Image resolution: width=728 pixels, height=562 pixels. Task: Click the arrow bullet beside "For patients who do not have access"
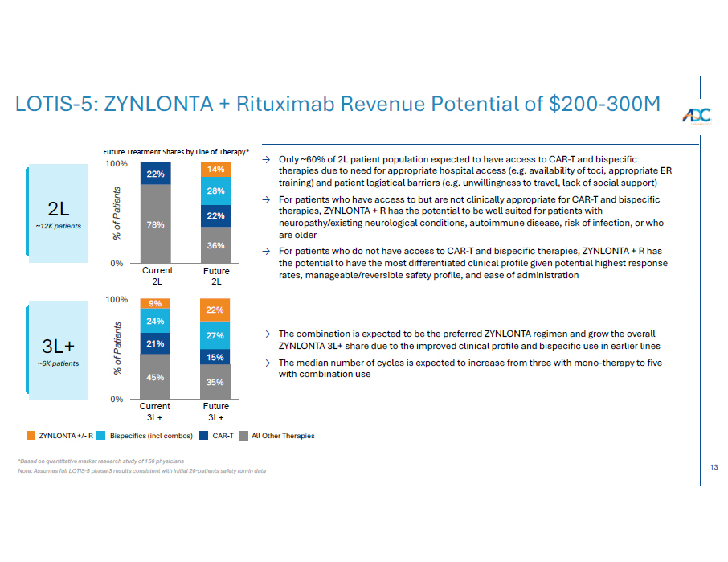[266, 252]
